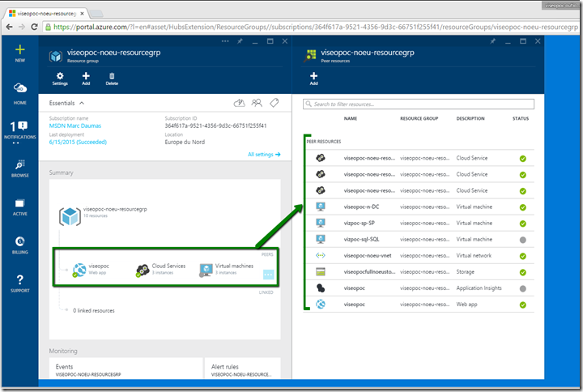Click the Web app row icon in peer list

(x=321, y=305)
